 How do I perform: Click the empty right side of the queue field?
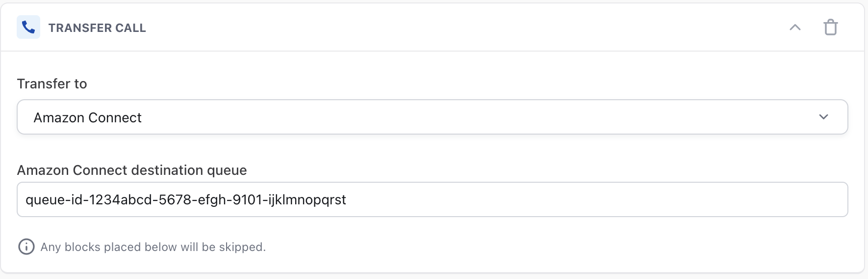pos(687,199)
